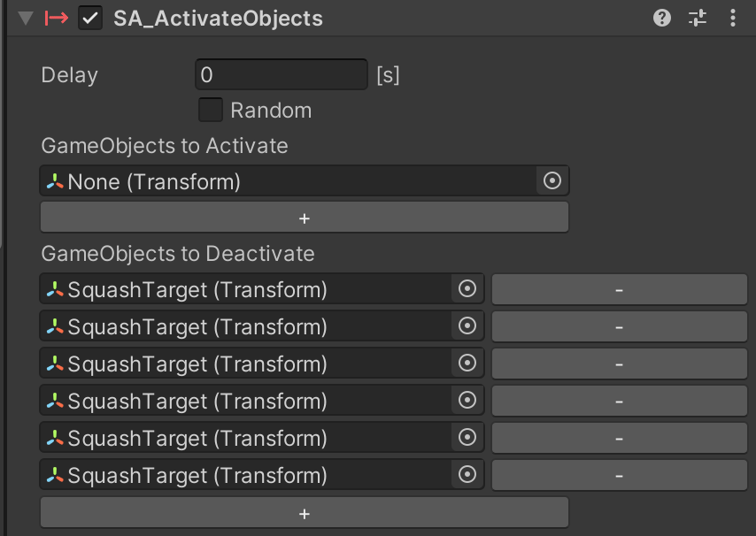Click object picker of last SquashTarget field
The width and height of the screenshot is (756, 536).
tap(467, 475)
